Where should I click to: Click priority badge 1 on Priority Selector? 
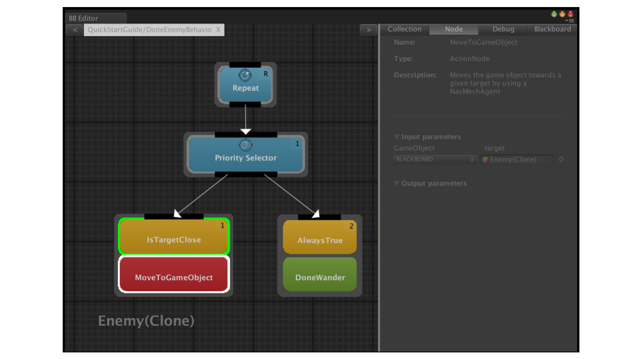297,144
